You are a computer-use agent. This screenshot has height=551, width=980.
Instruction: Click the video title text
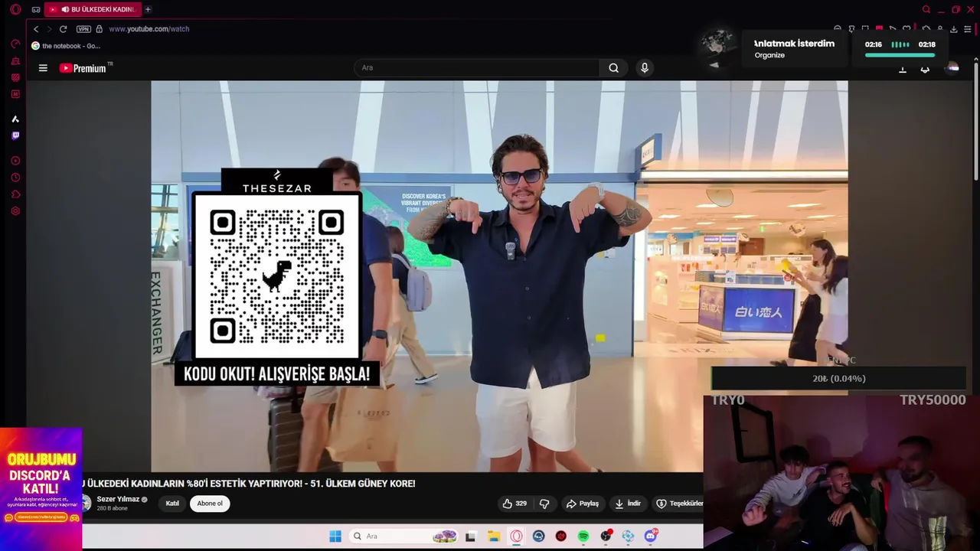[x=249, y=484]
